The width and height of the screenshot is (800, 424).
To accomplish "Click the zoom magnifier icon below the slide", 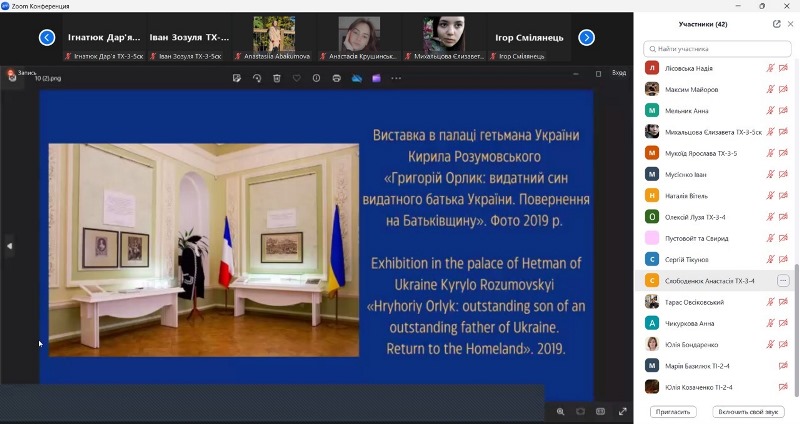I will click(560, 411).
